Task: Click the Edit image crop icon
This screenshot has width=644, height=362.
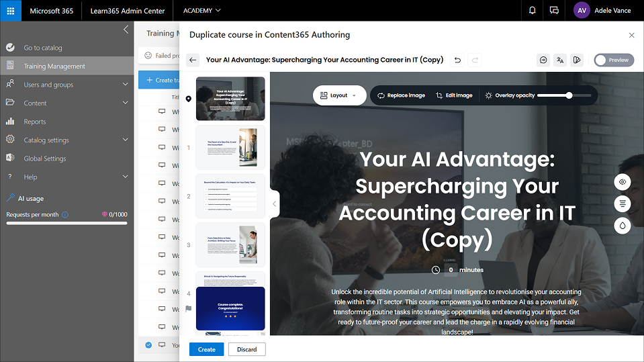Action: tap(439, 95)
